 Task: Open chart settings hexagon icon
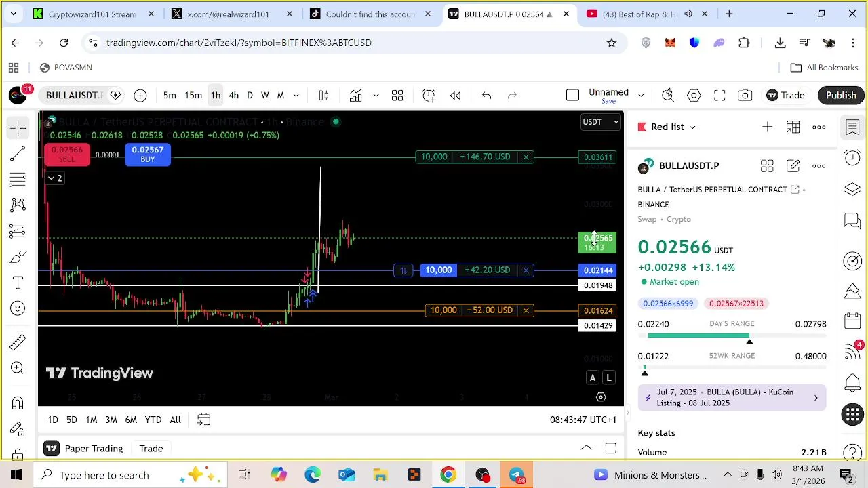coord(694,96)
